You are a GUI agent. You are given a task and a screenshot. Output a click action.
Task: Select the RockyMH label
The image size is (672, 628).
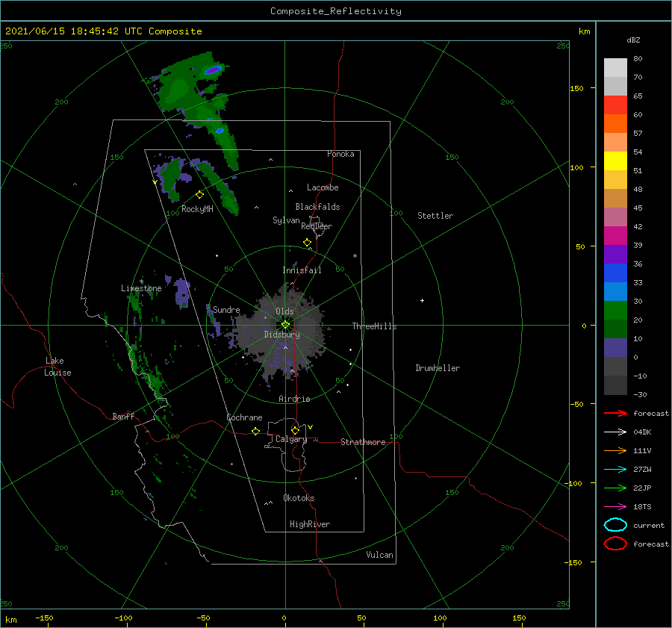point(197,209)
